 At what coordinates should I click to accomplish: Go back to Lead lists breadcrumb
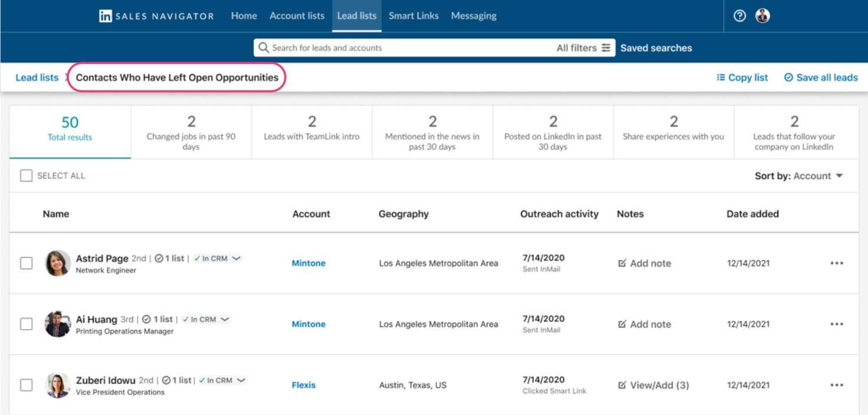coord(37,77)
